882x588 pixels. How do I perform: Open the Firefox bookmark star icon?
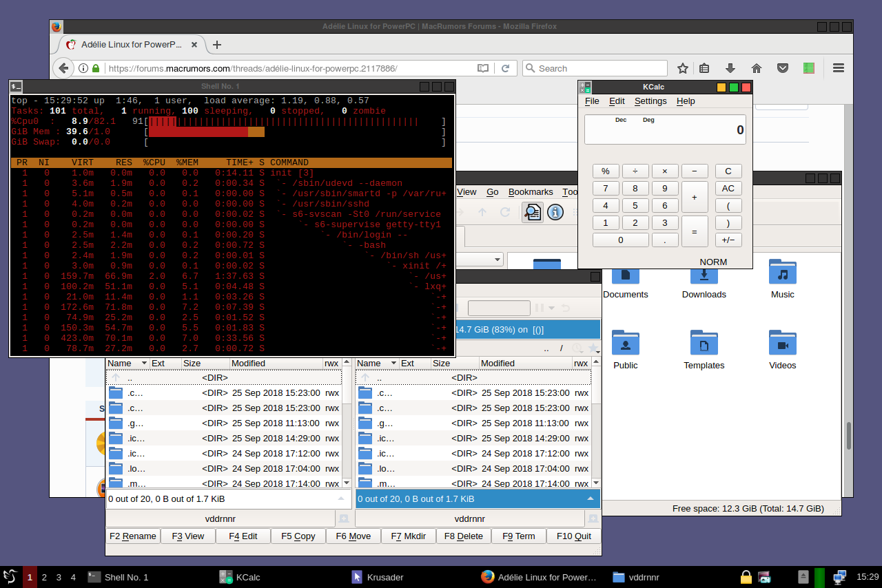(683, 68)
